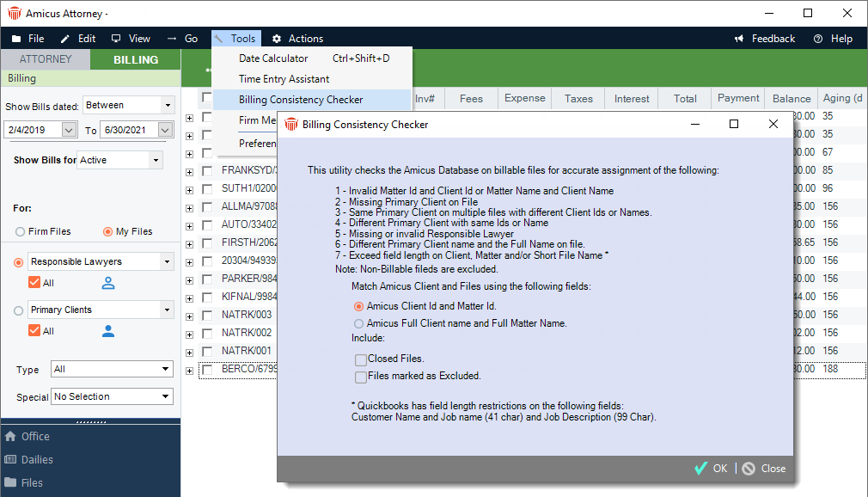Click the Amicus Attorney app logo in title bar
Image resolution: width=868 pixels, height=497 pixels.
coord(15,13)
